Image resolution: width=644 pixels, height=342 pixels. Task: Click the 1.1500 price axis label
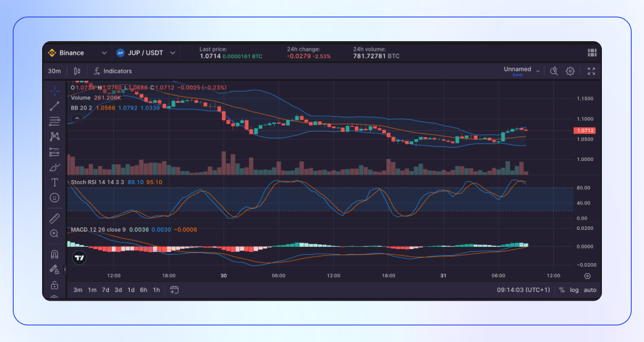[x=585, y=99]
